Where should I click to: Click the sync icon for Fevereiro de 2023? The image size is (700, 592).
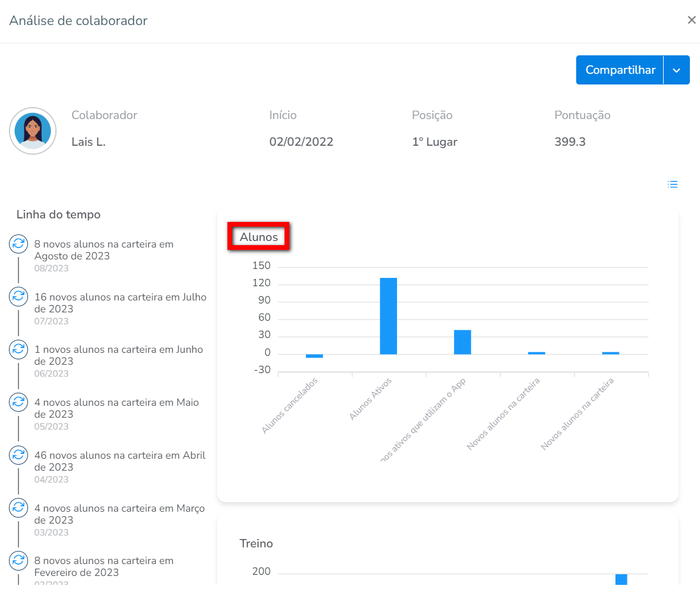coord(18,560)
